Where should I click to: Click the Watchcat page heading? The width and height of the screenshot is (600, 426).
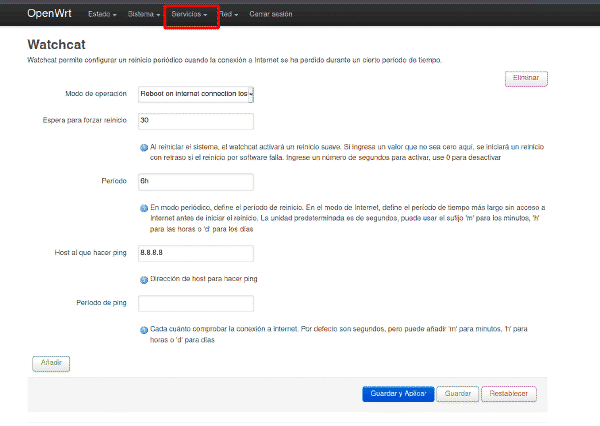pos(57,44)
